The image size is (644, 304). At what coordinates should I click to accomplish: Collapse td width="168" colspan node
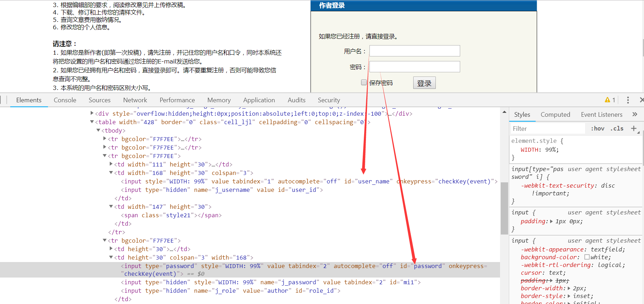point(111,172)
